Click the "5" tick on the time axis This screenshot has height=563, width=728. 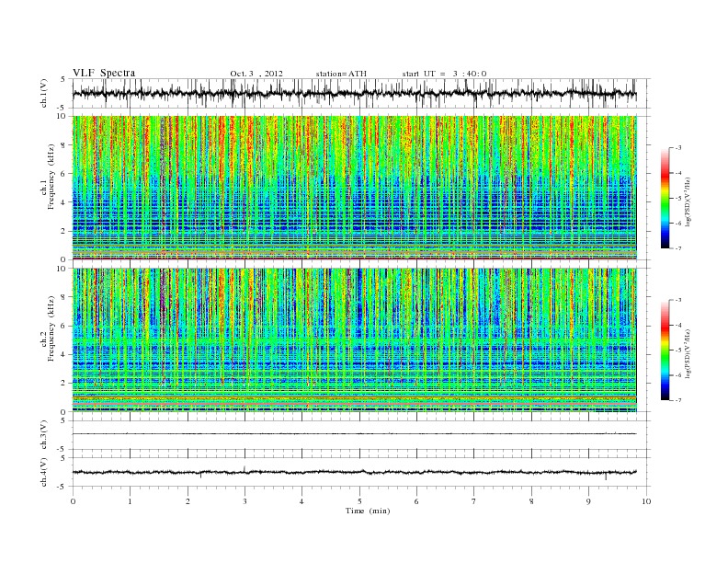(x=359, y=501)
